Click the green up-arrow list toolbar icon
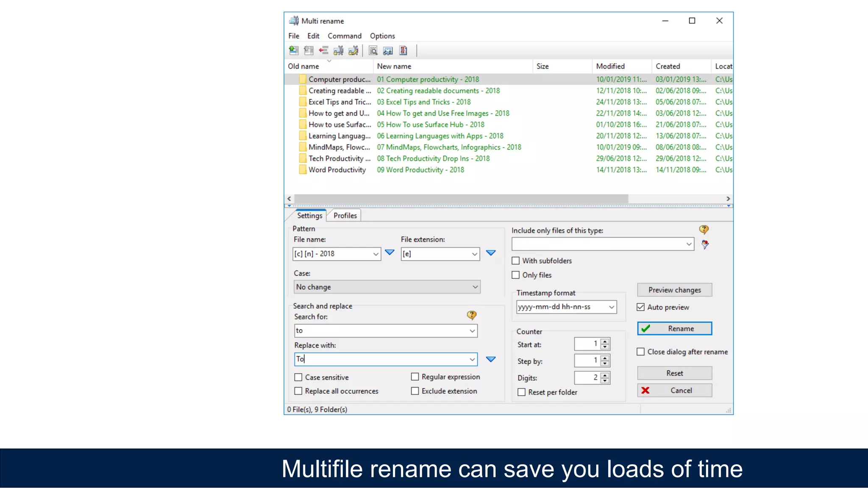The height and width of the screenshot is (488, 868). tap(294, 51)
